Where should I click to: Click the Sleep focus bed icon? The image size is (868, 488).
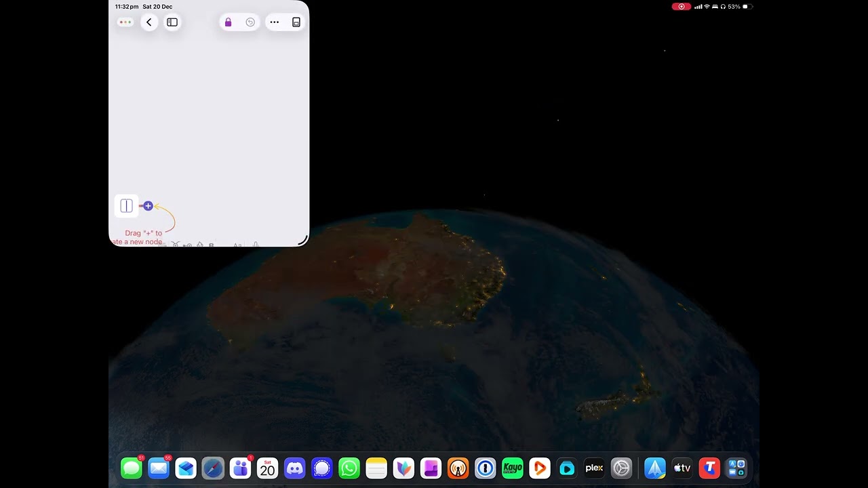[x=715, y=7]
